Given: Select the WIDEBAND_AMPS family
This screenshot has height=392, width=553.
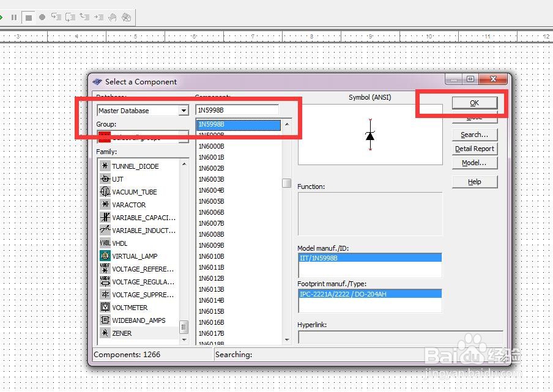Looking at the screenshot, I should [x=130, y=320].
